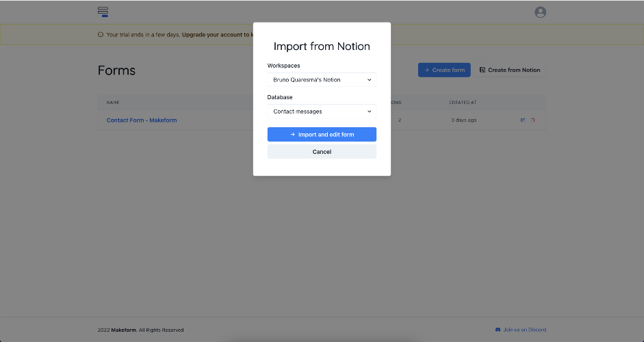644x342 pixels.
Task: Click the Join us on Discord link
Action: [525, 330]
